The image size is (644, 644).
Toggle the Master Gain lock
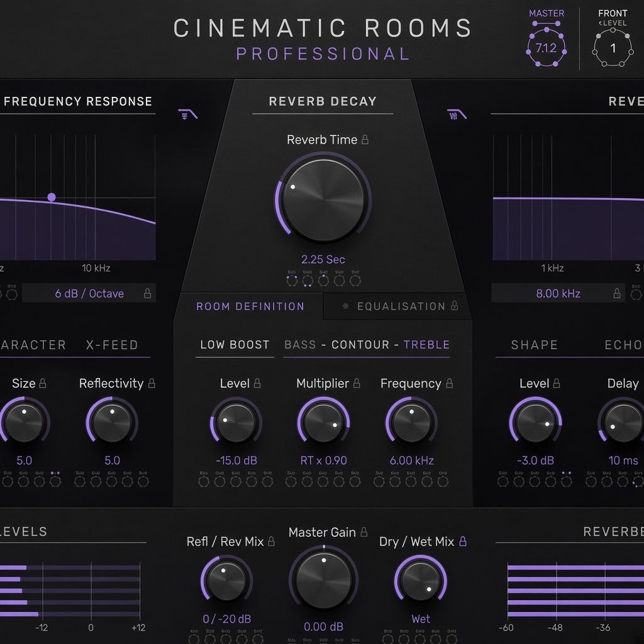tap(364, 532)
